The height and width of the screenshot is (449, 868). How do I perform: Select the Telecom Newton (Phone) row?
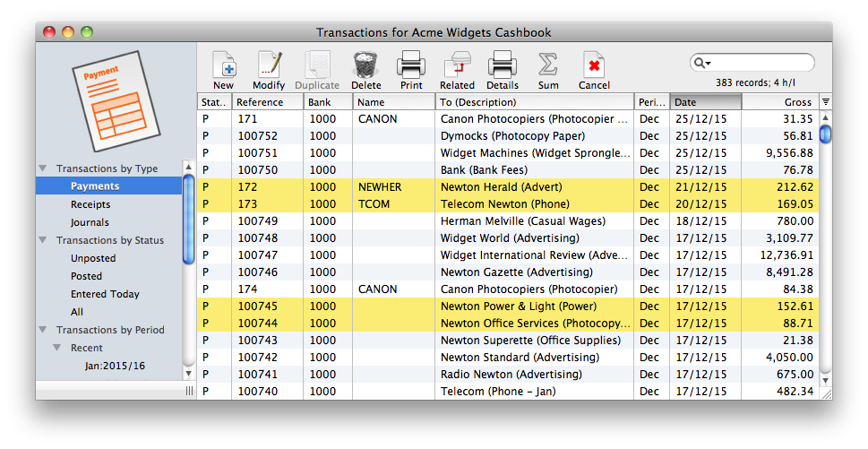point(508,203)
